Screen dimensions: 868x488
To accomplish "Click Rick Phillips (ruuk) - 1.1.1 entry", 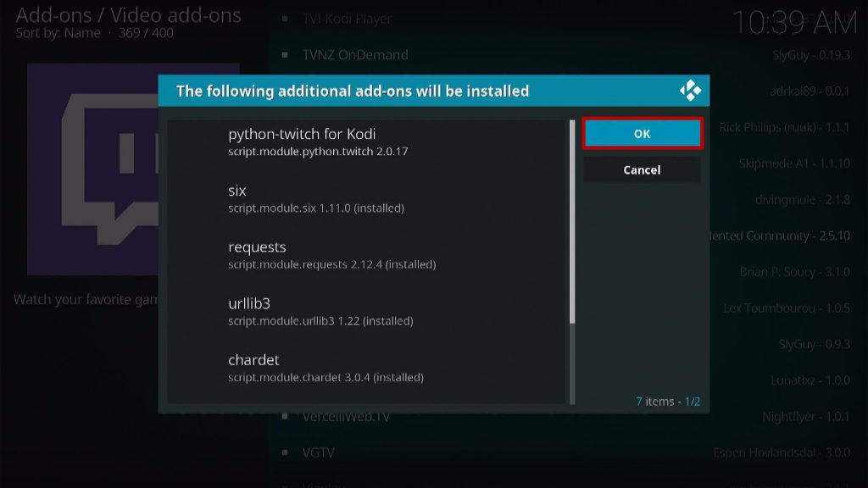I will (785, 127).
